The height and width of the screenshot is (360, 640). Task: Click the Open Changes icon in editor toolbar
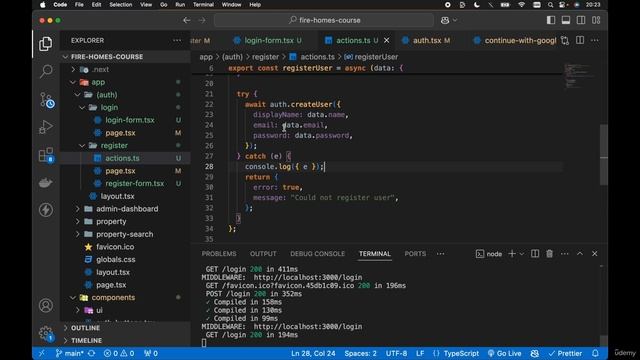(565, 40)
